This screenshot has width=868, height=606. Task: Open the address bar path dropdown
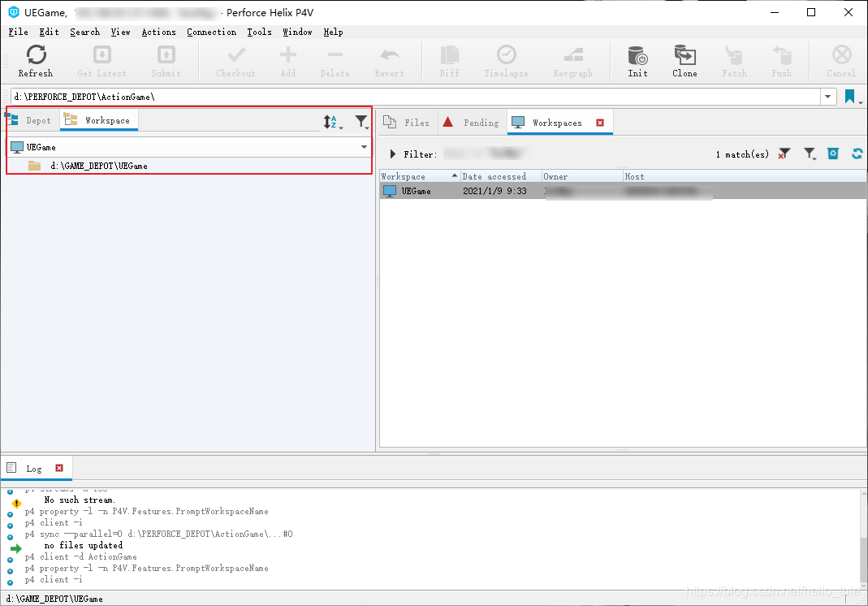tap(827, 97)
